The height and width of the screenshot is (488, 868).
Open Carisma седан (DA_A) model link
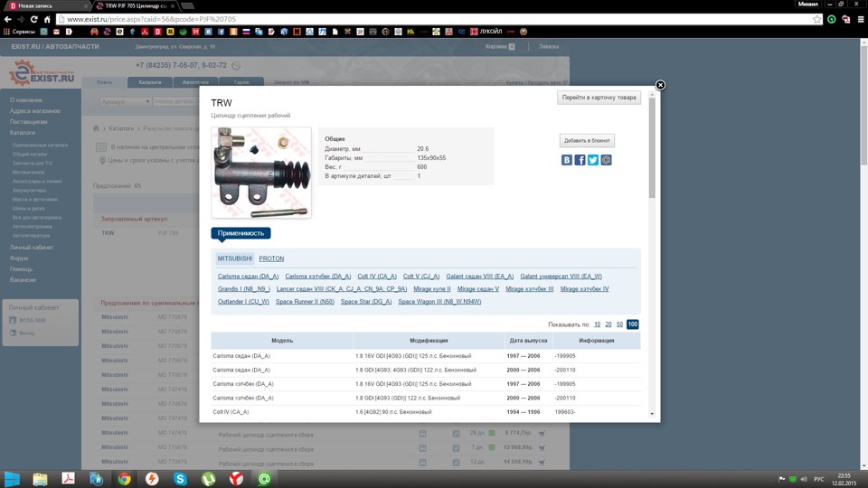pos(248,277)
